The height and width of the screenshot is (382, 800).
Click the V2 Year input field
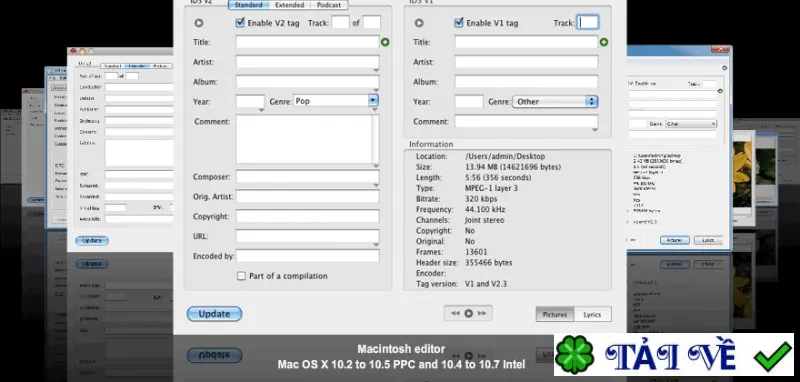(250, 101)
